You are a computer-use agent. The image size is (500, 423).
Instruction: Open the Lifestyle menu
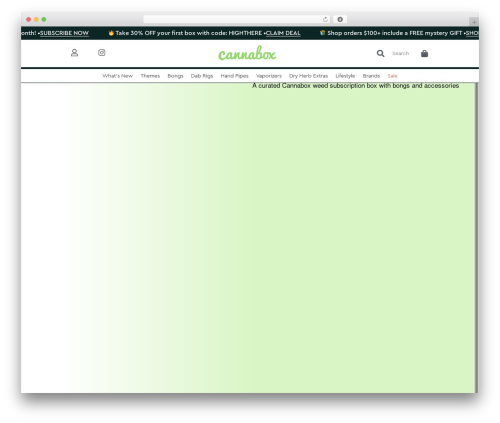pyautogui.click(x=345, y=76)
